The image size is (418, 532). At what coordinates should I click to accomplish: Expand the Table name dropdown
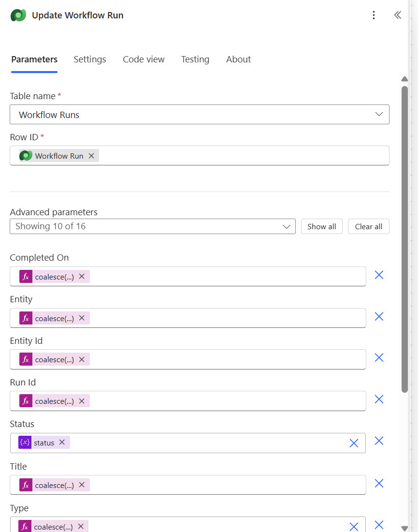379,115
